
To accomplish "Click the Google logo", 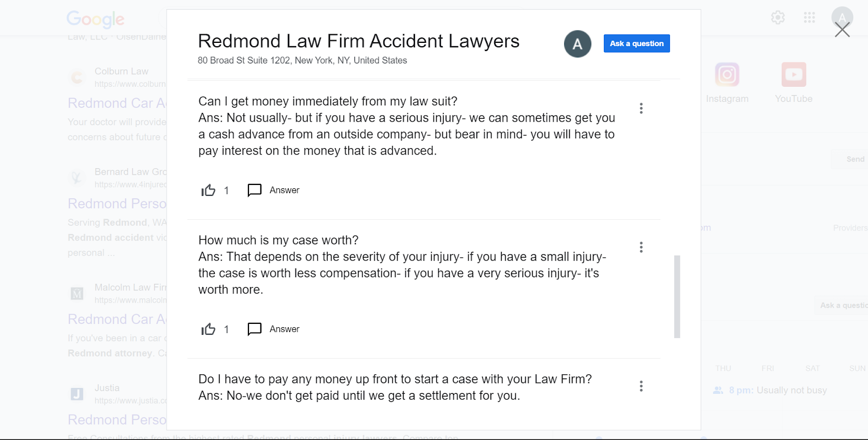I will click(95, 20).
